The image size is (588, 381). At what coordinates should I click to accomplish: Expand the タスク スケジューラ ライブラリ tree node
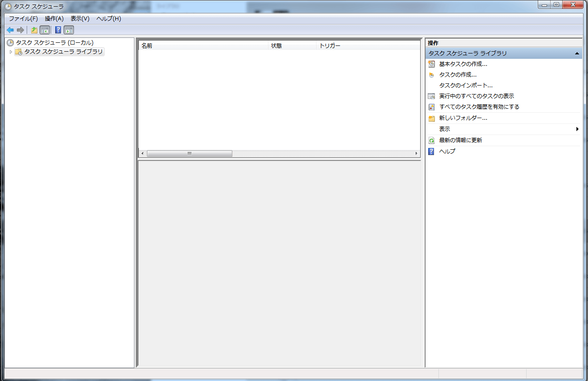[11, 52]
